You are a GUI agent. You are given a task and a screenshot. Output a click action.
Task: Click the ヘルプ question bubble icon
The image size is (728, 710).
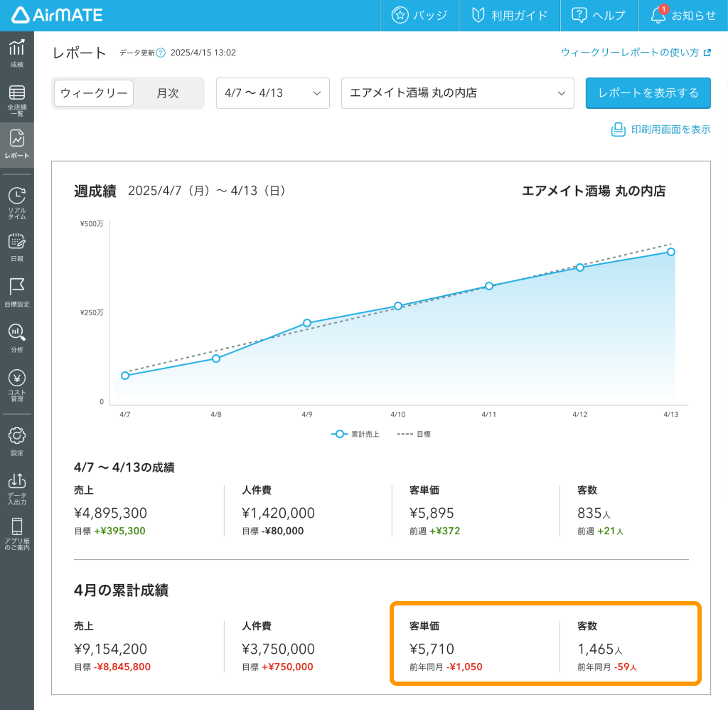click(579, 15)
